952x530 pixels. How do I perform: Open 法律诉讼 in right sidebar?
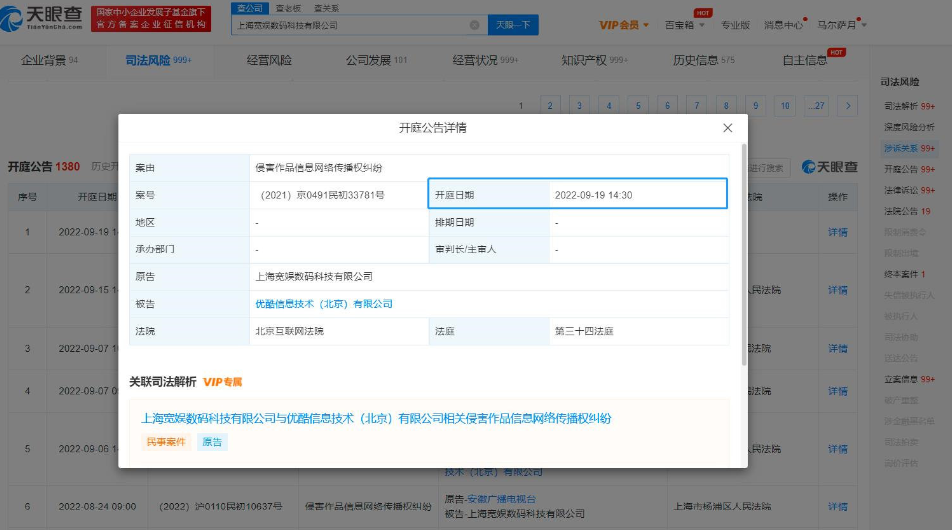[909, 190]
